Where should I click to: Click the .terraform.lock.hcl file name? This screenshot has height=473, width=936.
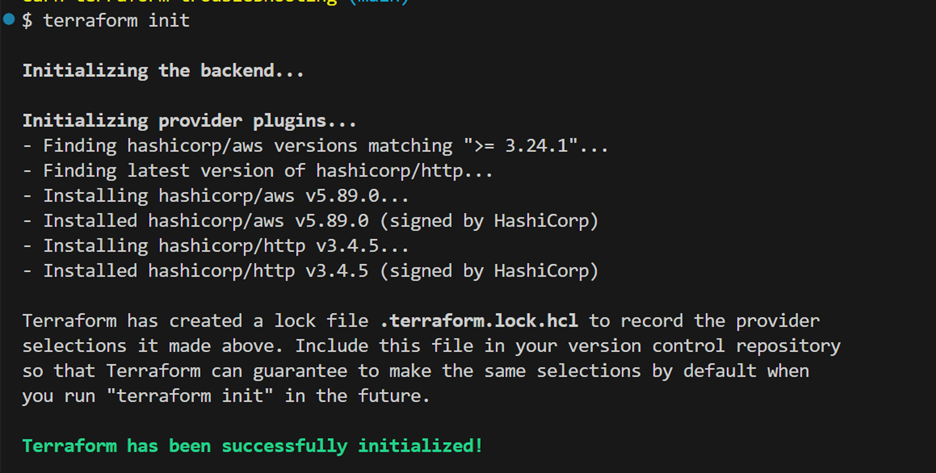479,321
